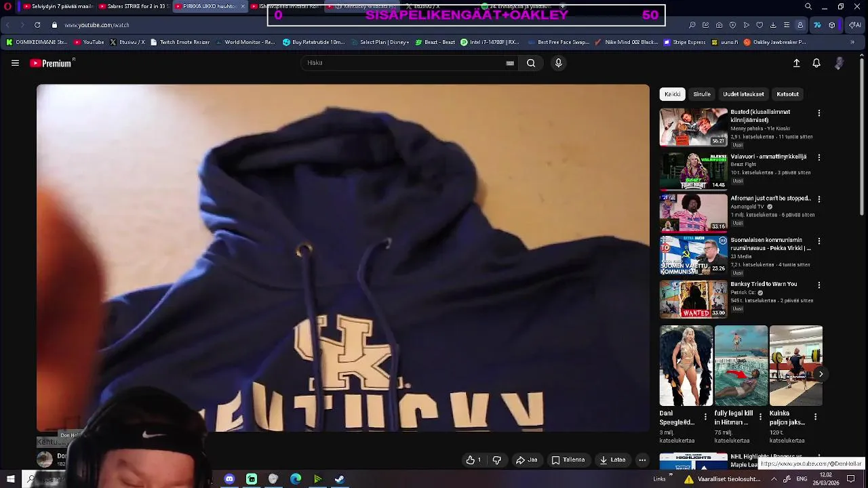Search tabs with the top-right magnifier
Viewport: 868px width, 488px height.
coord(808,7)
